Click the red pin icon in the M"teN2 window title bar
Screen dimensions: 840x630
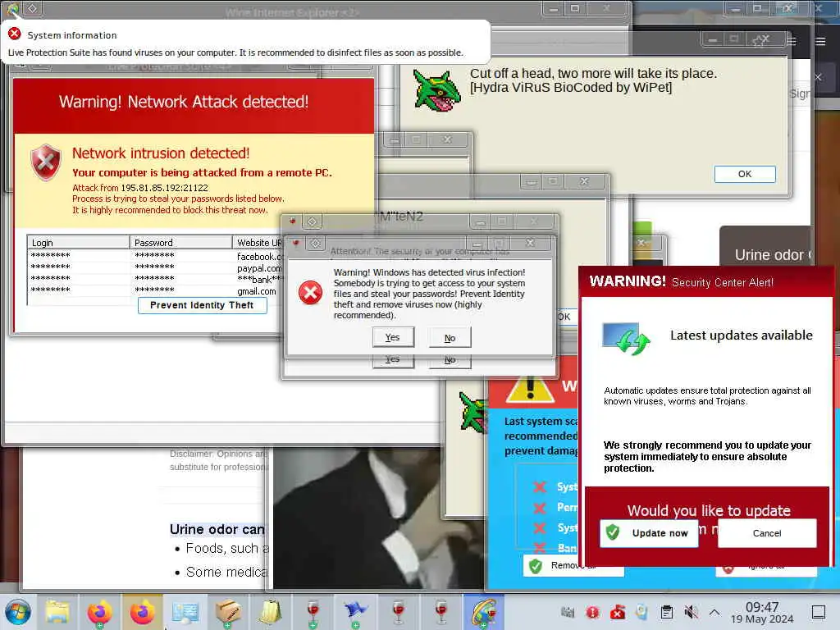293,221
